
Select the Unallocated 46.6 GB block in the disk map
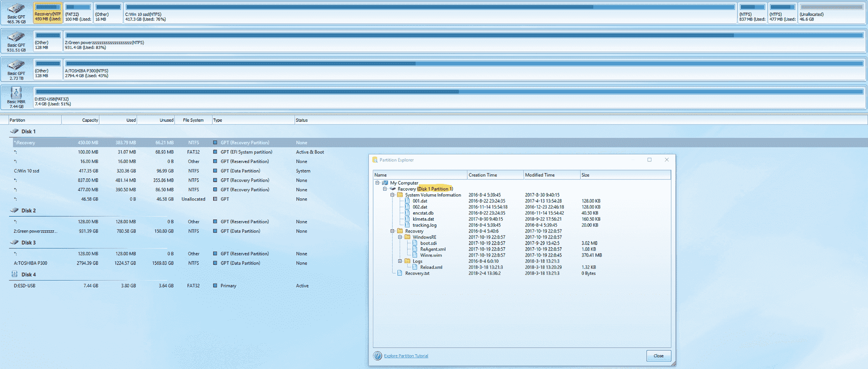click(x=832, y=13)
